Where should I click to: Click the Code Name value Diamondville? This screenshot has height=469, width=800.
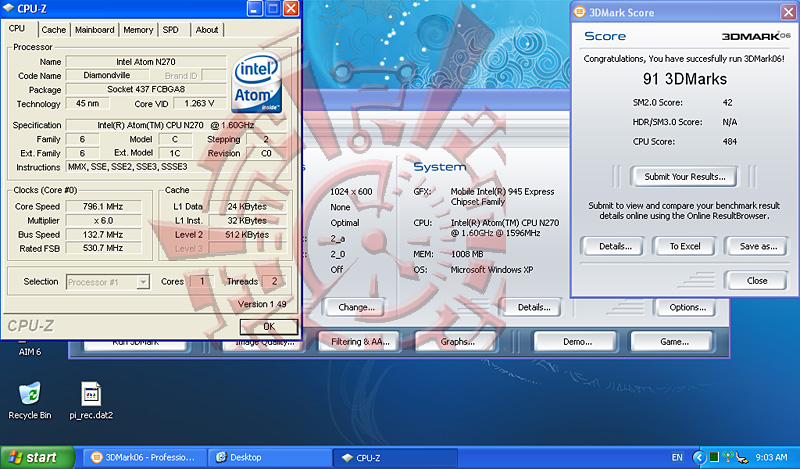point(107,76)
